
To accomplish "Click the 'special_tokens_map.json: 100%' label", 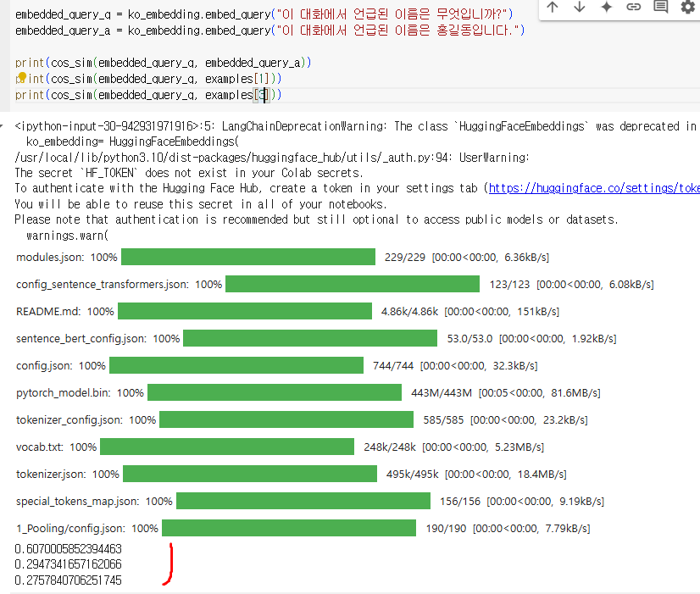I will click(x=94, y=501).
